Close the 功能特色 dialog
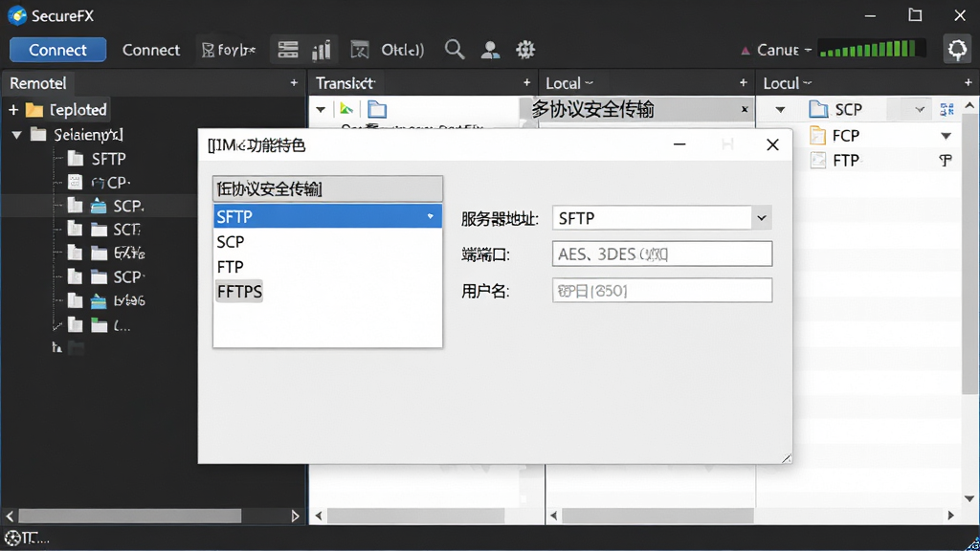 click(x=772, y=145)
